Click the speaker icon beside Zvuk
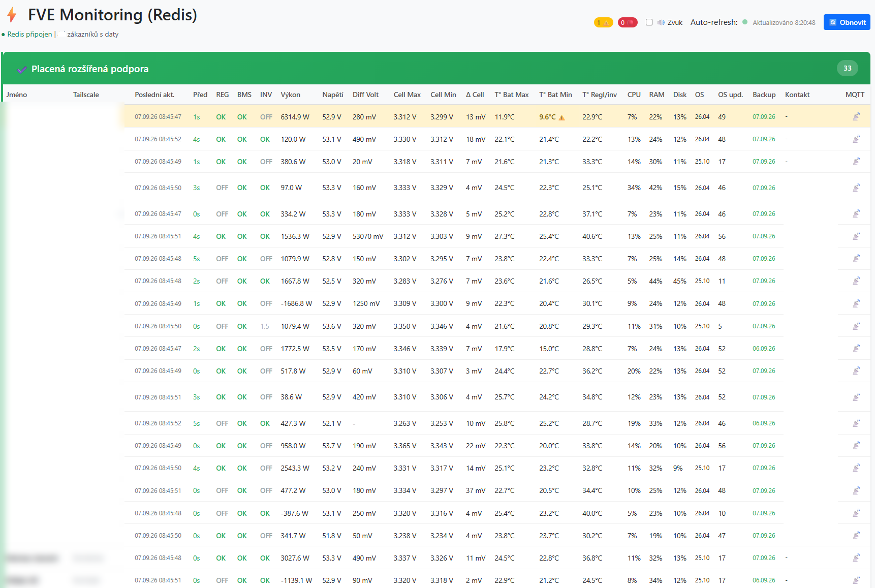 (661, 22)
